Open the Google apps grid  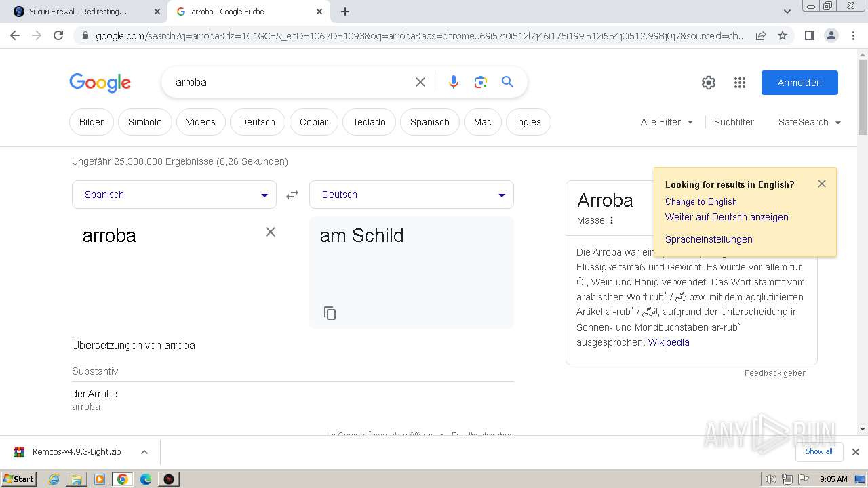pos(740,83)
